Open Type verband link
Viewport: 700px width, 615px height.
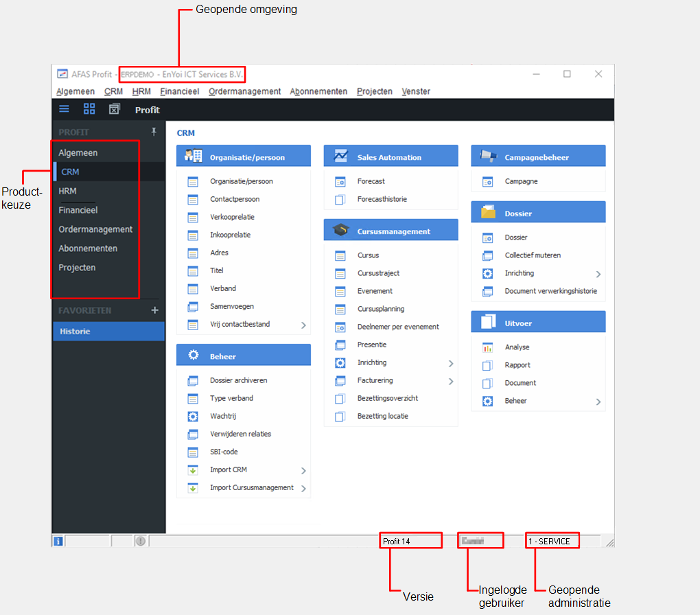231,398
